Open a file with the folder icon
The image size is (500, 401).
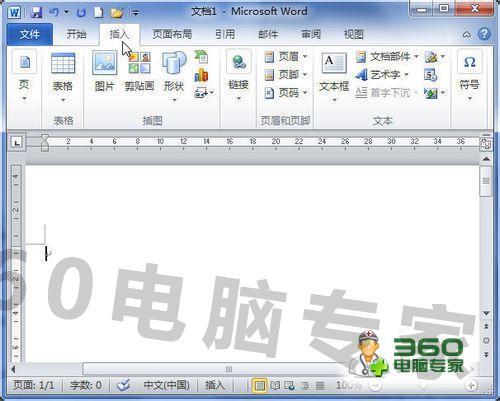tap(117, 13)
